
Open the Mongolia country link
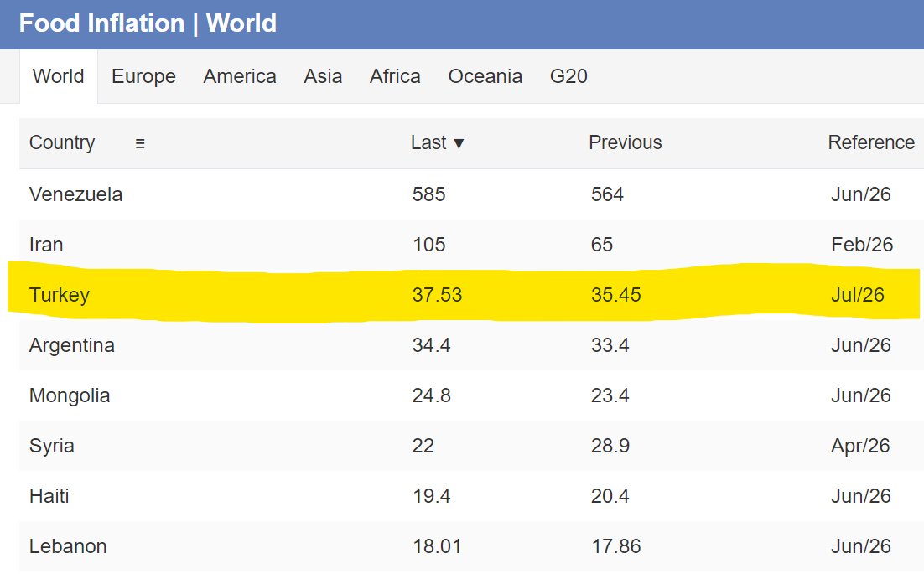[x=70, y=395]
